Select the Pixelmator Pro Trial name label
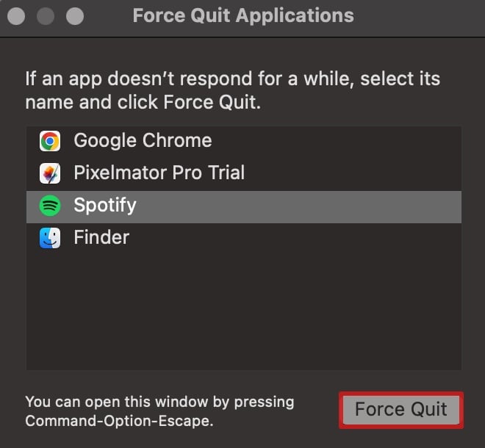 coord(159,173)
